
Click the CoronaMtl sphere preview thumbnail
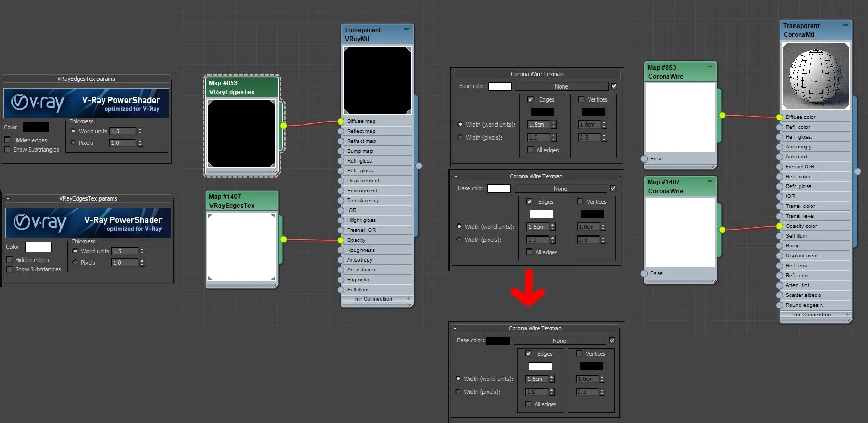pyautogui.click(x=816, y=76)
